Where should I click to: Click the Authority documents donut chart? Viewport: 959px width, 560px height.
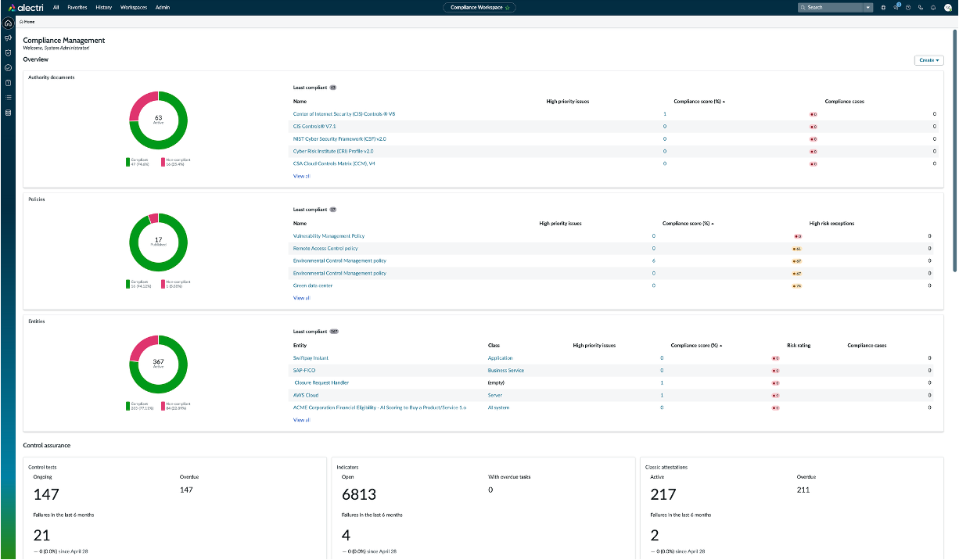158,120
